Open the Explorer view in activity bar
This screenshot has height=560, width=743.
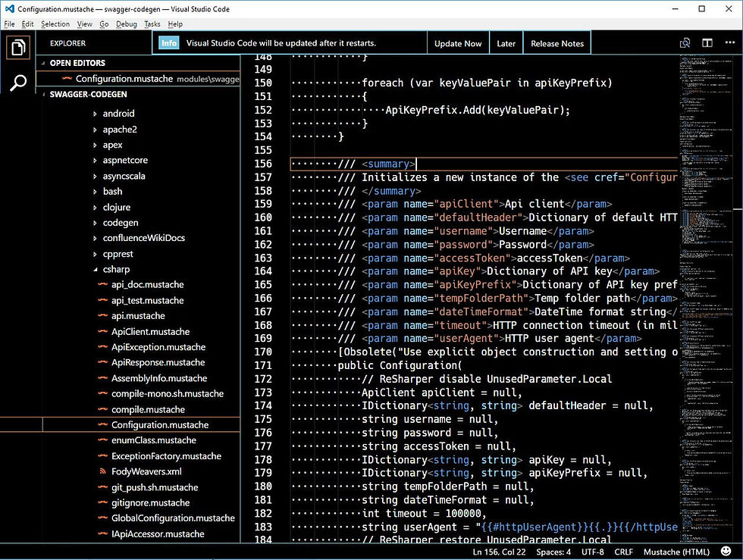click(18, 48)
